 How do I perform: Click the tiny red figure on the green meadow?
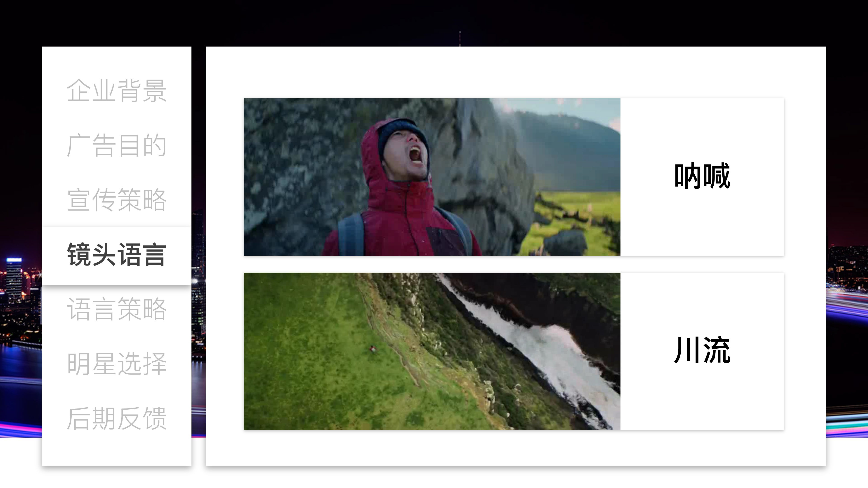click(373, 349)
